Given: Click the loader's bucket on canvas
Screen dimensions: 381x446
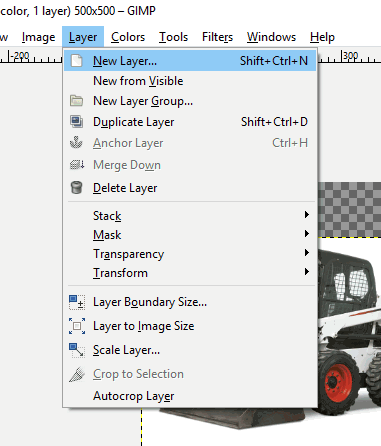Looking at the screenshot, I should pos(233,418).
